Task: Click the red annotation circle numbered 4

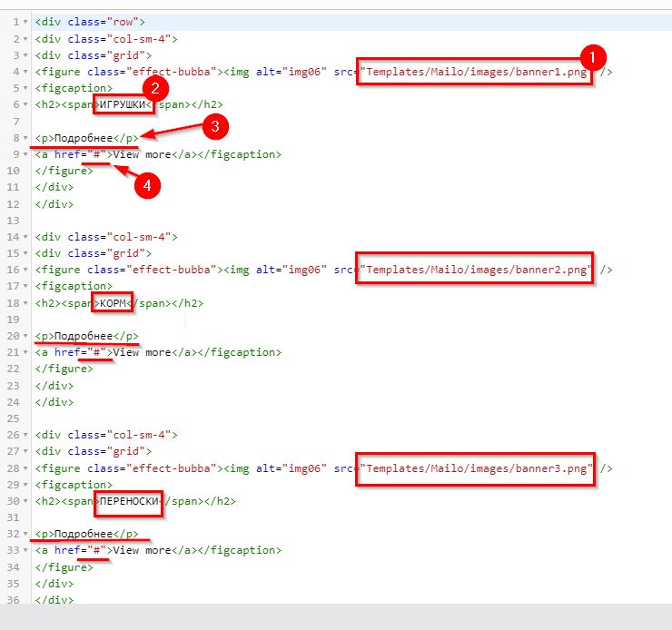Action: 147,186
